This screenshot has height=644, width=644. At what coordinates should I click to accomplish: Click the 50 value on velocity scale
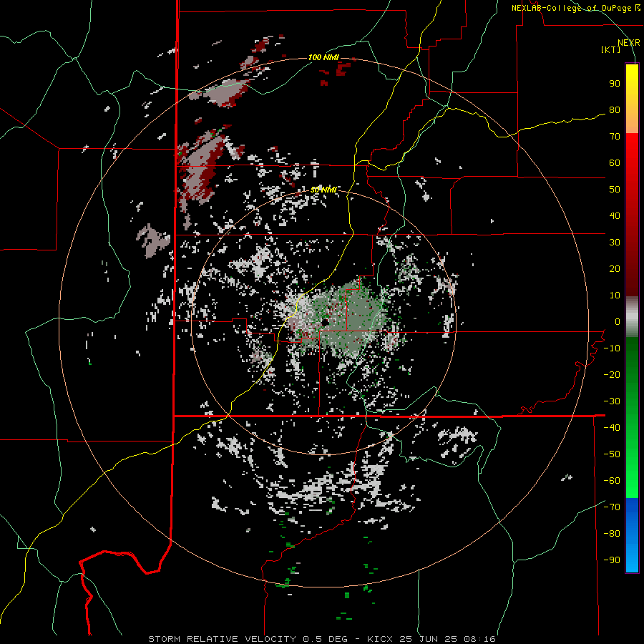coord(615,190)
